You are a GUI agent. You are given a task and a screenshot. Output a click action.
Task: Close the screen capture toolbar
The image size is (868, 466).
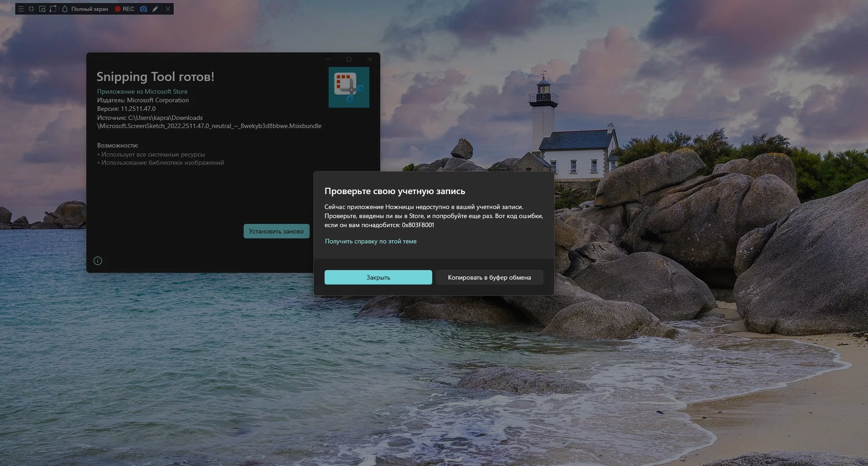pyautogui.click(x=168, y=9)
